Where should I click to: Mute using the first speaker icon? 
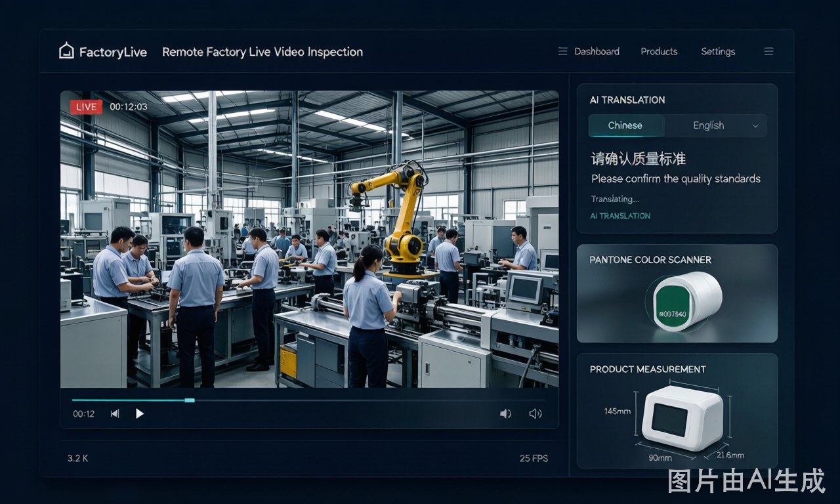click(x=505, y=413)
